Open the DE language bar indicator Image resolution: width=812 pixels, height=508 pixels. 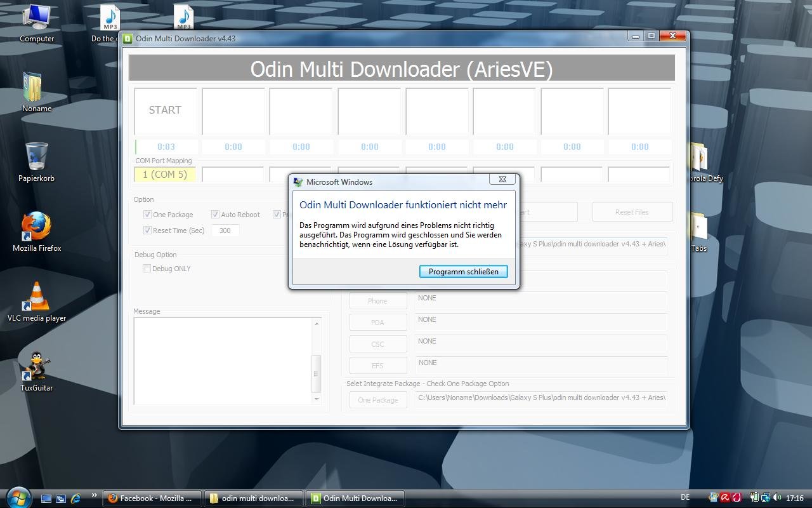pyautogui.click(x=685, y=498)
